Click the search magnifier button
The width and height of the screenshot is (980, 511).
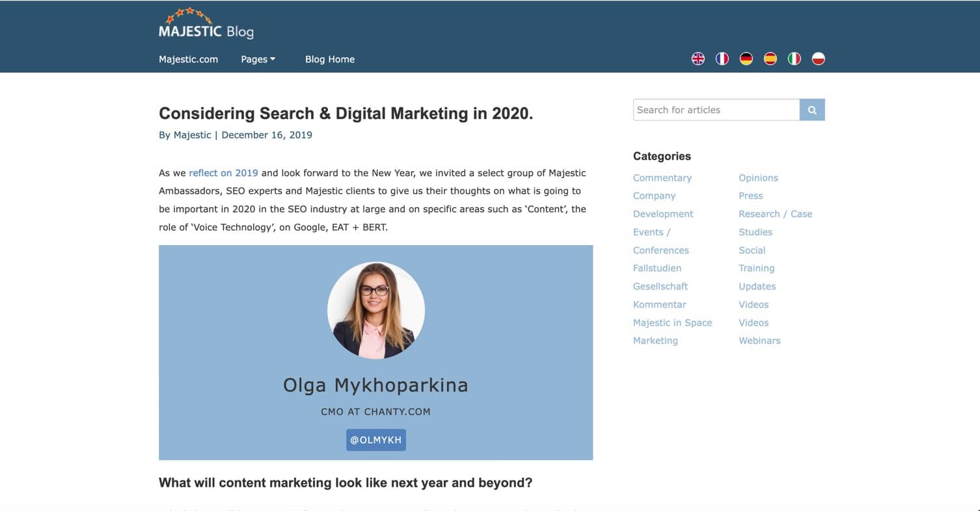coord(812,110)
